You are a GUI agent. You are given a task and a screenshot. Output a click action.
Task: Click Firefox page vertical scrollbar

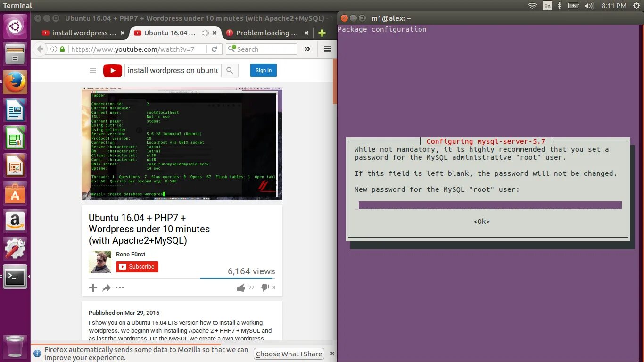coord(335,81)
